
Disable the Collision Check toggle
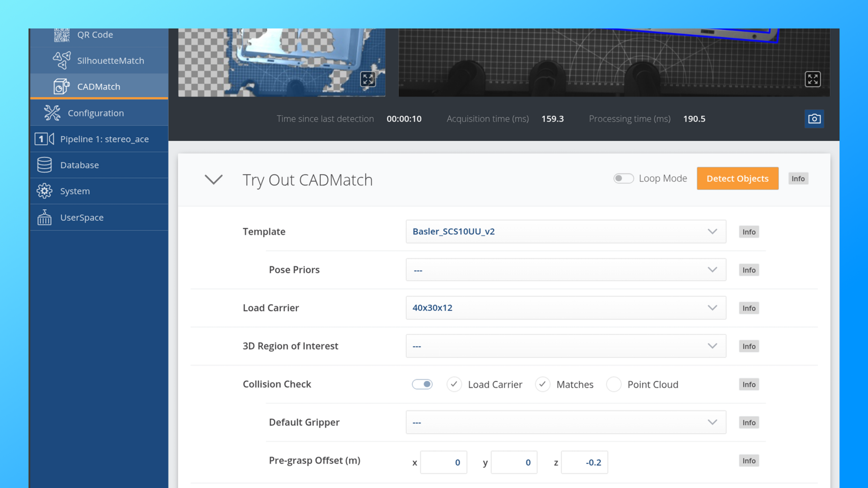tap(422, 384)
